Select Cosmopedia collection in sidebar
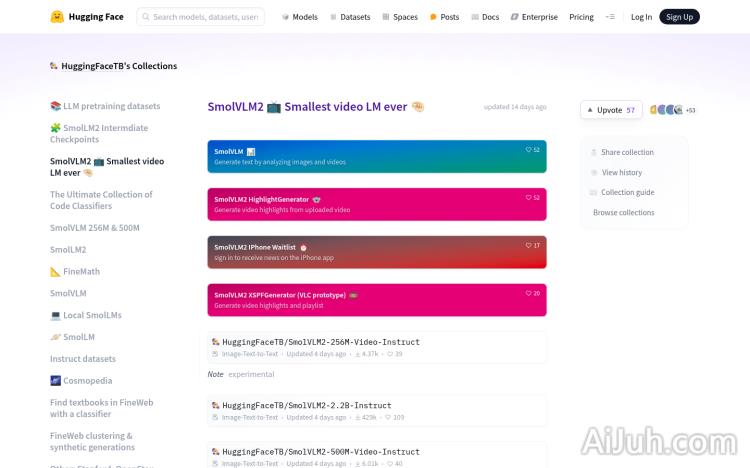Image resolution: width=750 pixels, height=468 pixels. [82, 381]
